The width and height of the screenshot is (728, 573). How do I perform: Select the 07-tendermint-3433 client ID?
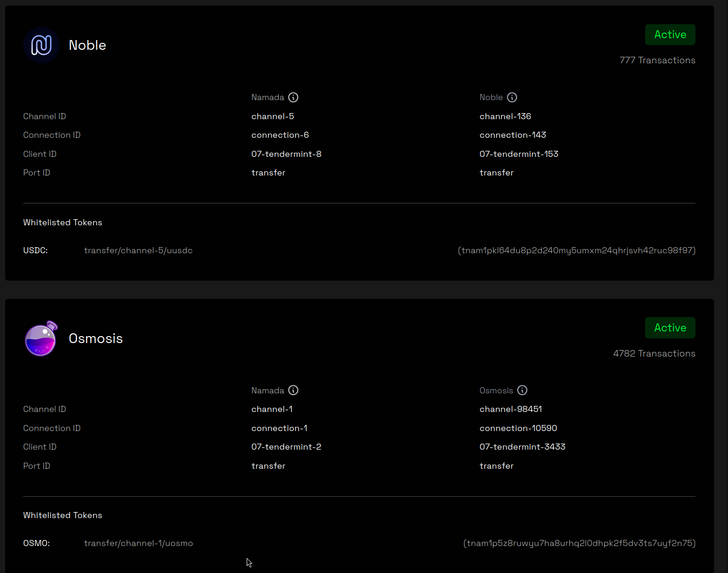522,447
